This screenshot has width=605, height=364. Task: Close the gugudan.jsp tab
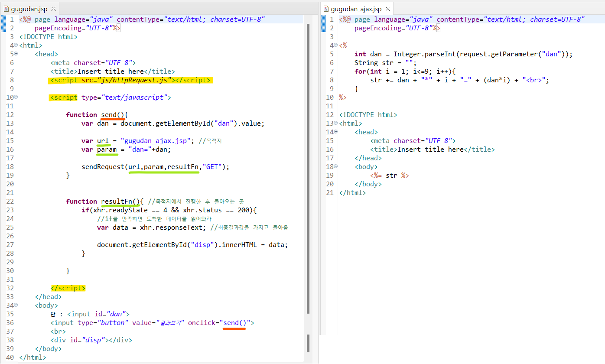53,9
